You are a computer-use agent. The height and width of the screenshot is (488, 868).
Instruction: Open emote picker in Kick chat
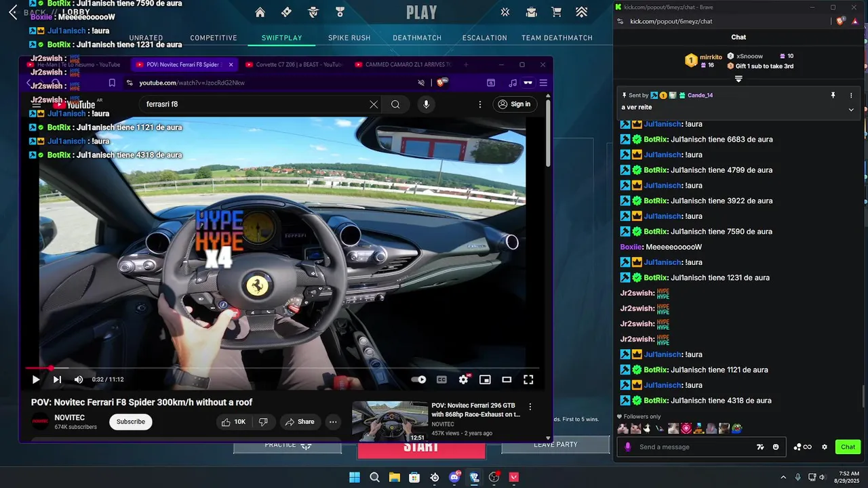[776, 447]
